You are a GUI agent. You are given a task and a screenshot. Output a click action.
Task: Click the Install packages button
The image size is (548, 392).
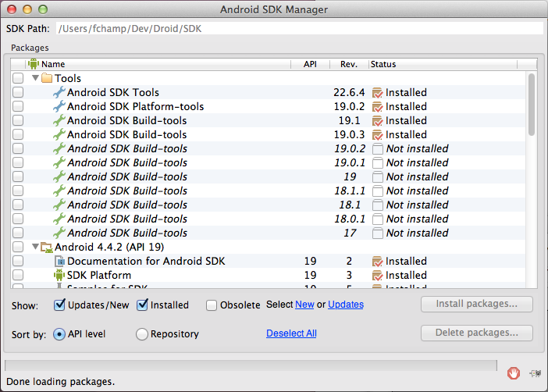[x=477, y=304]
